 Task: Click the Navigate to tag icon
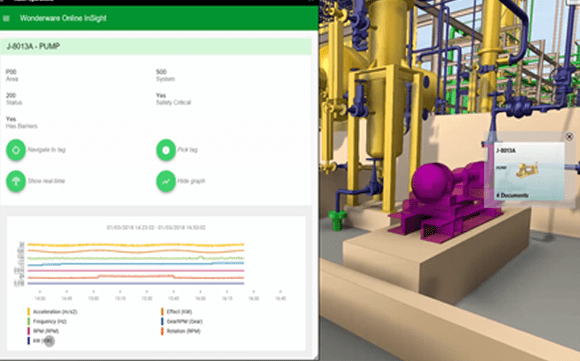click(16, 150)
